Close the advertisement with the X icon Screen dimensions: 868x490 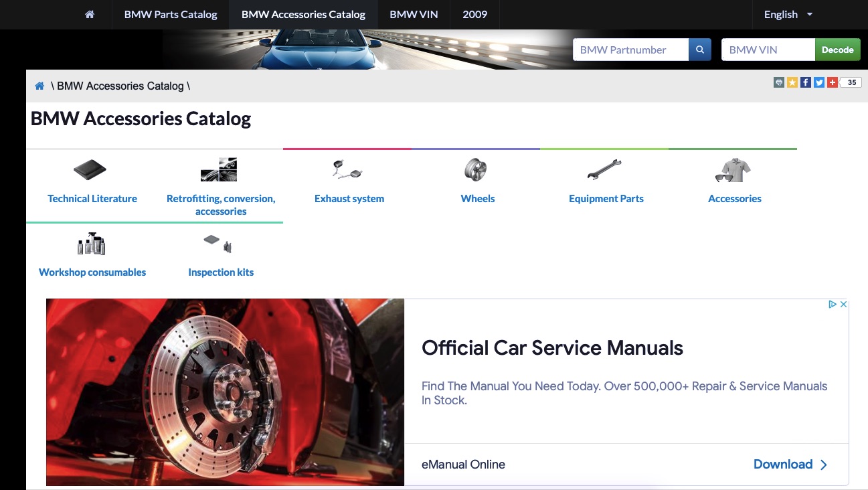click(x=843, y=304)
